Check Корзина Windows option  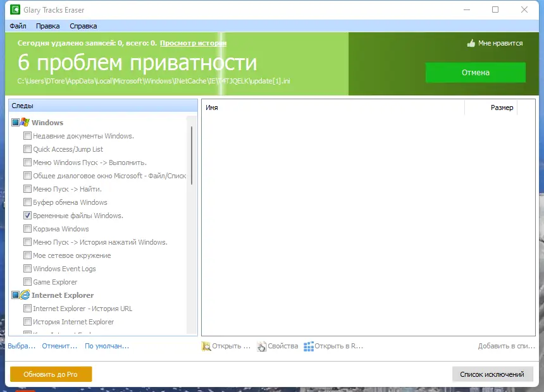pos(27,229)
